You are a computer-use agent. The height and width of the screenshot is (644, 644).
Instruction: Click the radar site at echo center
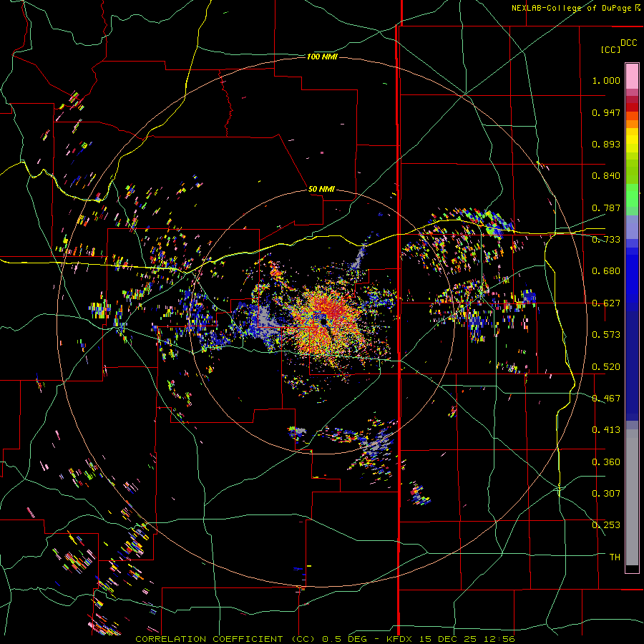pos(323,322)
